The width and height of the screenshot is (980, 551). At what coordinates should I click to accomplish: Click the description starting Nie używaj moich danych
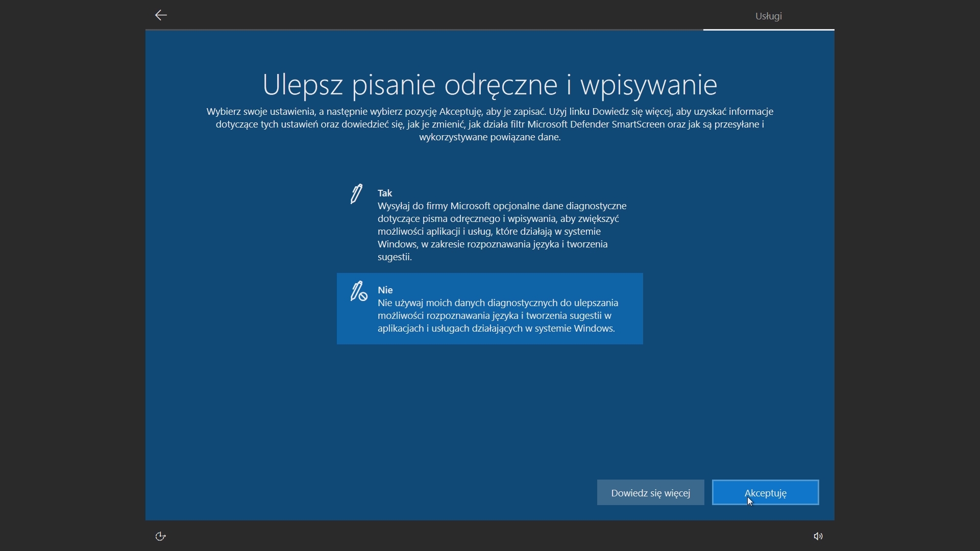[498, 316]
